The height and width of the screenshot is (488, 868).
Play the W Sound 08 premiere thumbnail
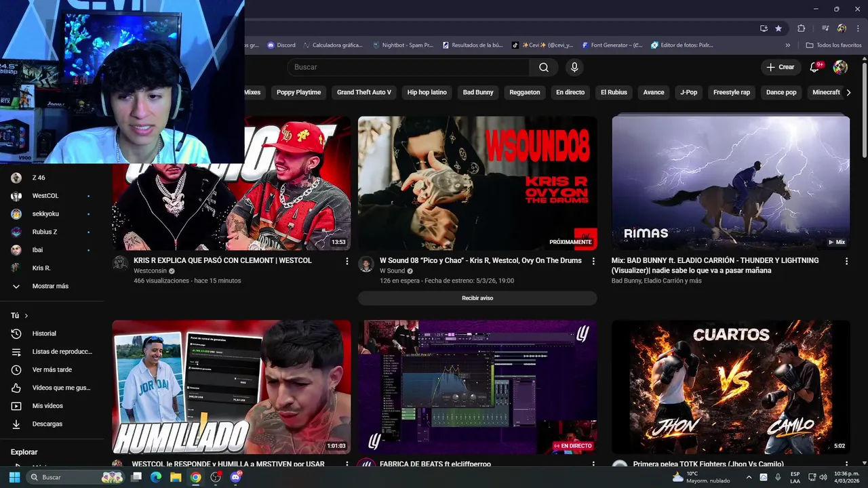pos(477,183)
